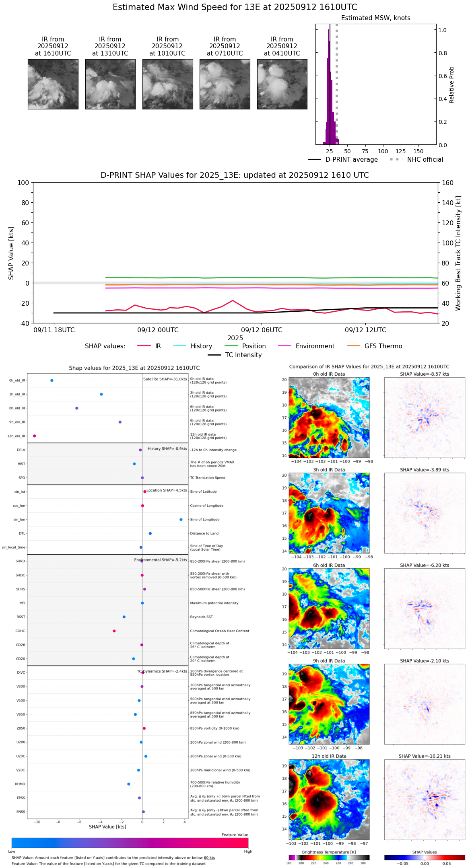
Task: Click the IR thumbnail from 1610UTC
Action: point(53,84)
